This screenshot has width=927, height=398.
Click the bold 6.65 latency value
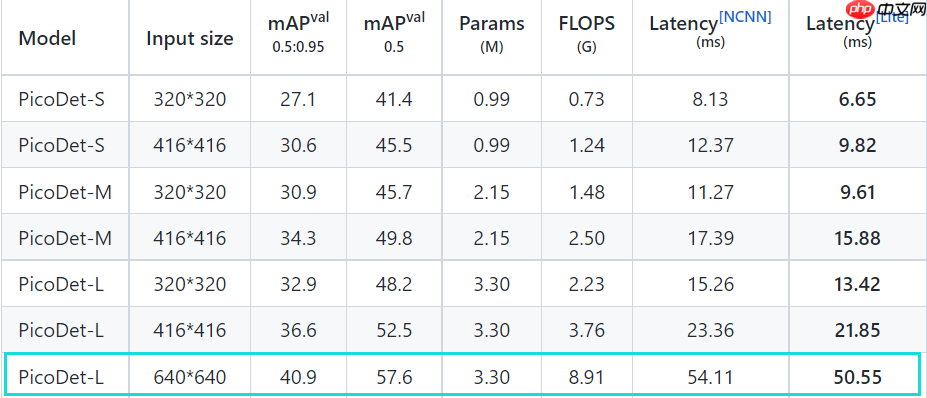click(857, 99)
